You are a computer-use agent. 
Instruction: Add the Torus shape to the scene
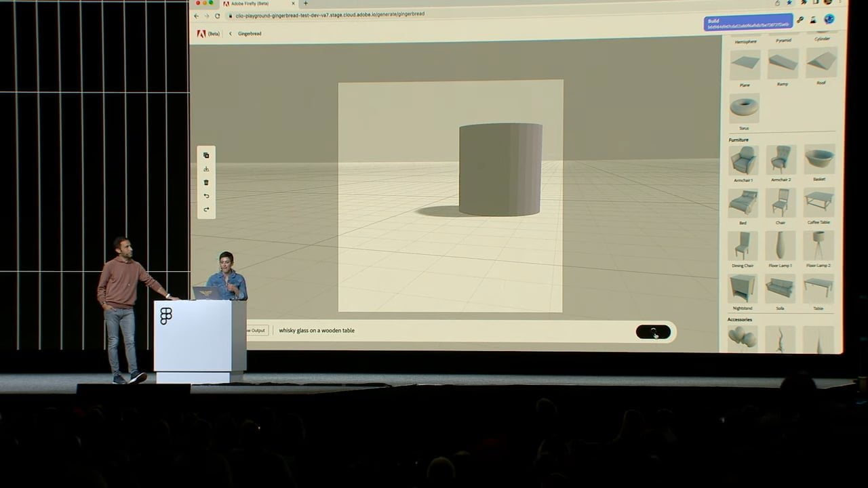744,108
